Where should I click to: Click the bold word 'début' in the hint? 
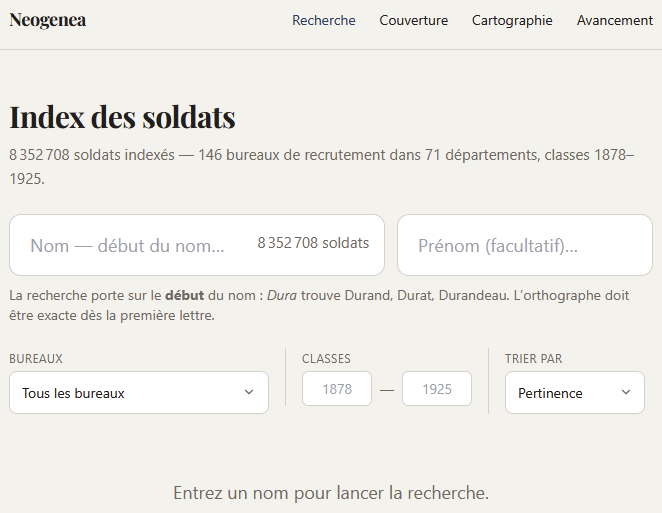(184, 295)
